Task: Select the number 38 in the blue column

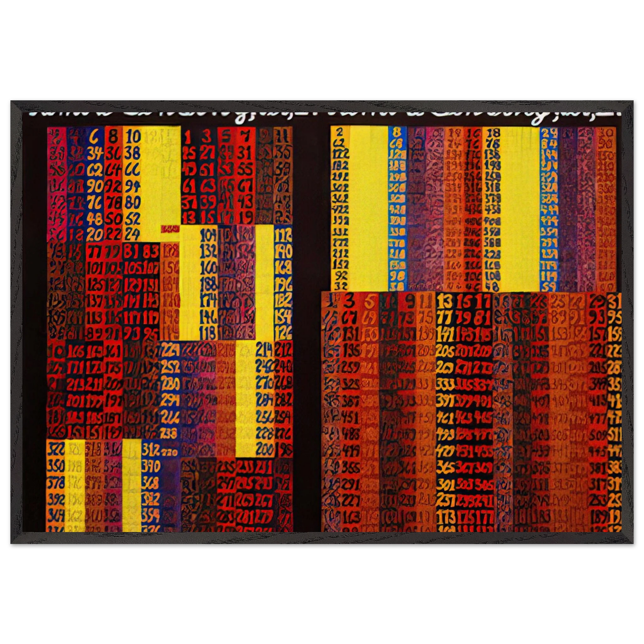Action: (132, 153)
